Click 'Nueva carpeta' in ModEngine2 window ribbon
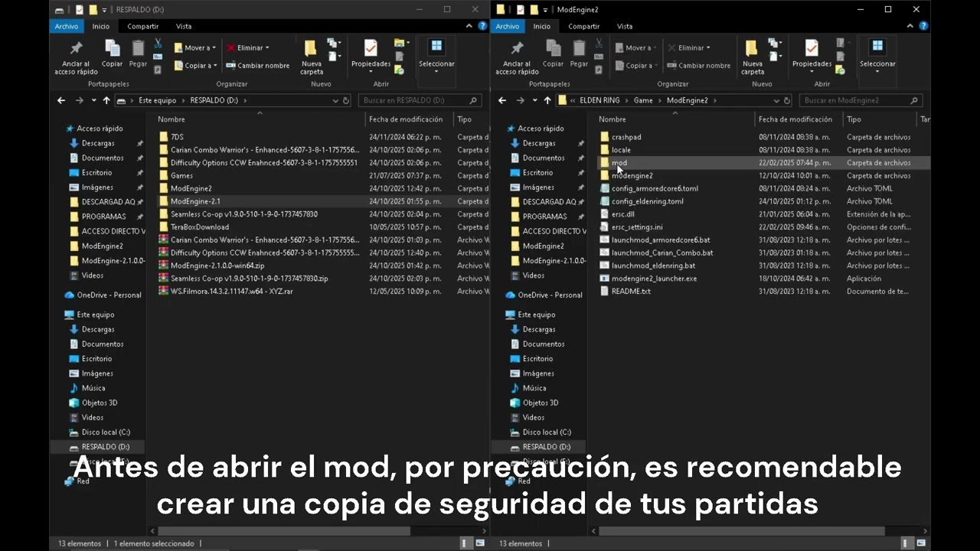 coord(752,57)
